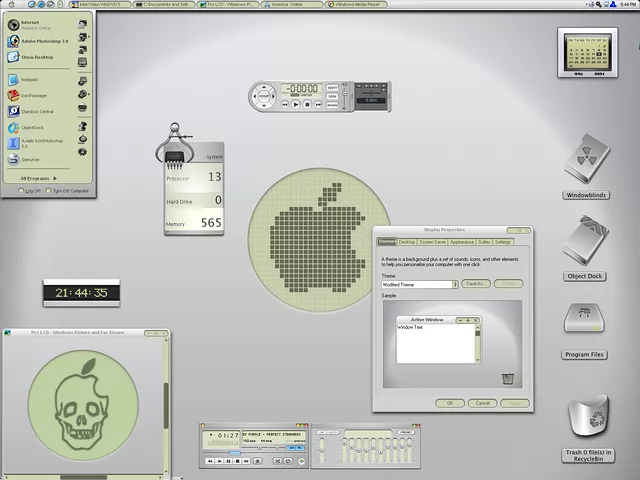Click OK in Display Properties
The image size is (640, 480).
450,403
